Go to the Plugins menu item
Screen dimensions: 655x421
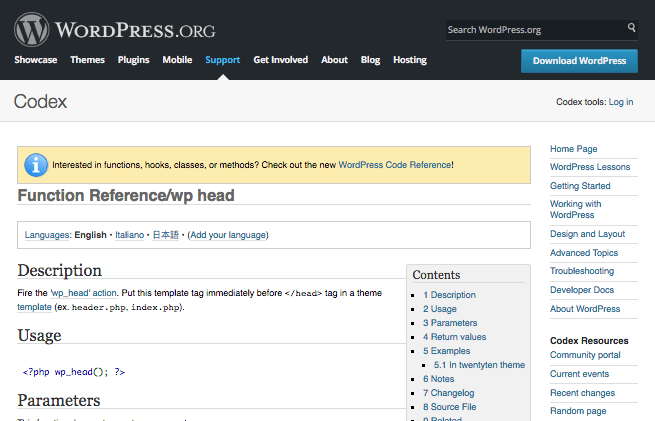point(133,60)
